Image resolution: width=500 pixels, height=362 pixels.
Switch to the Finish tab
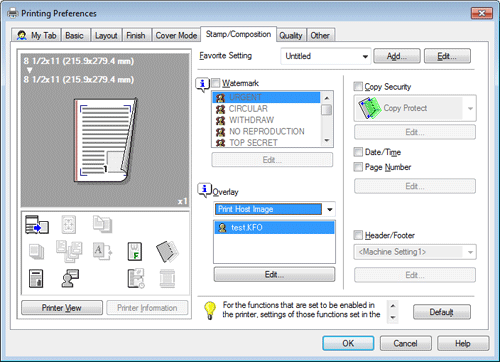click(x=136, y=35)
